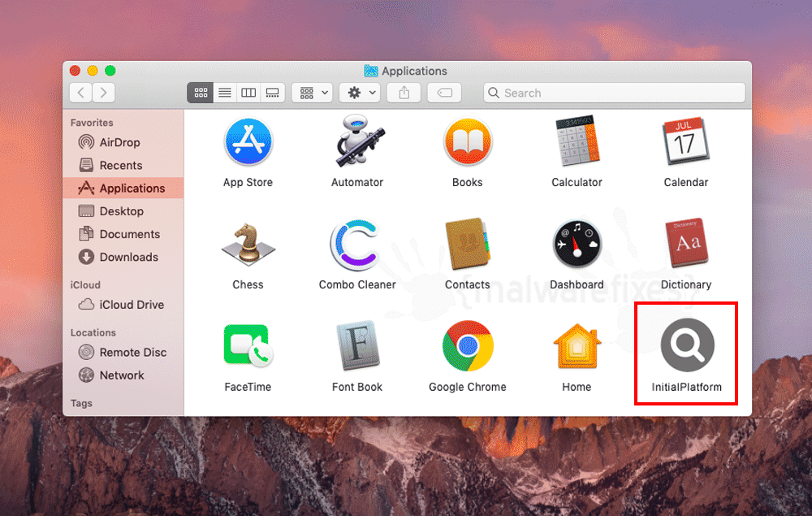Select the InitialPlatform app icon
This screenshot has width=812, height=516.
[687, 345]
